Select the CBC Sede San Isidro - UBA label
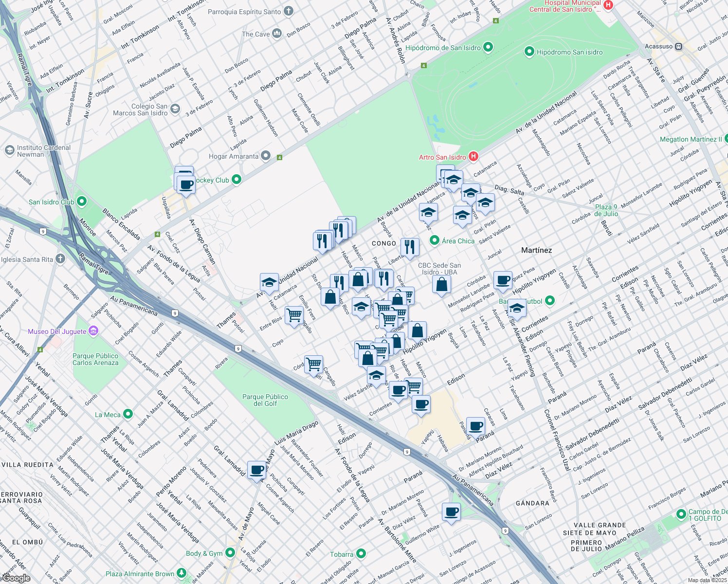The width and height of the screenshot is (728, 584). coord(439,269)
